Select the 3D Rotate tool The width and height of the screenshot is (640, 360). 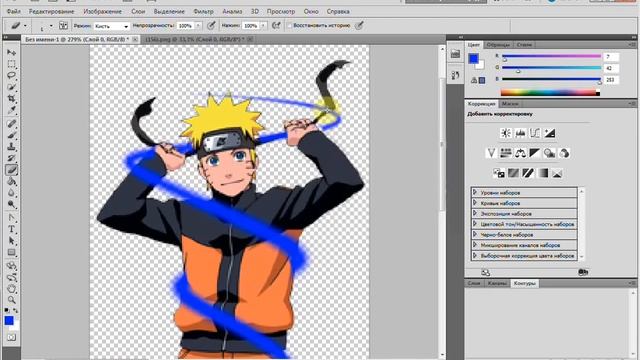click(x=11, y=266)
